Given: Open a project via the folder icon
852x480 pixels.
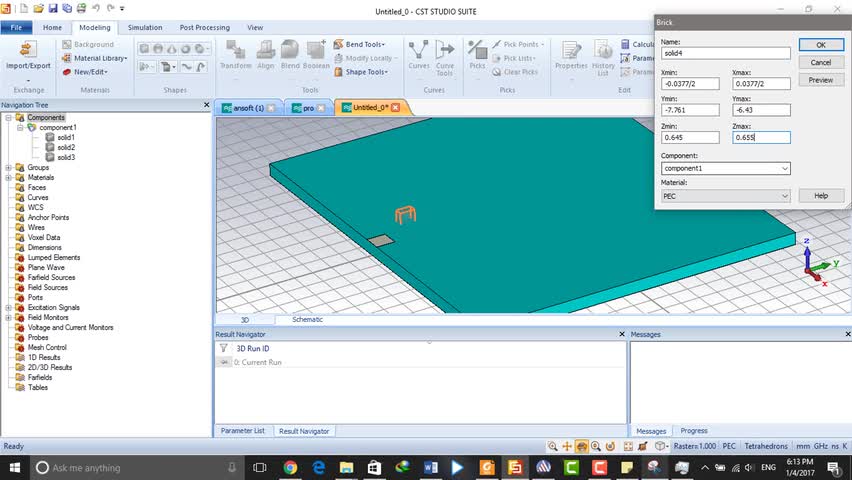Looking at the screenshot, I should [x=39, y=8].
